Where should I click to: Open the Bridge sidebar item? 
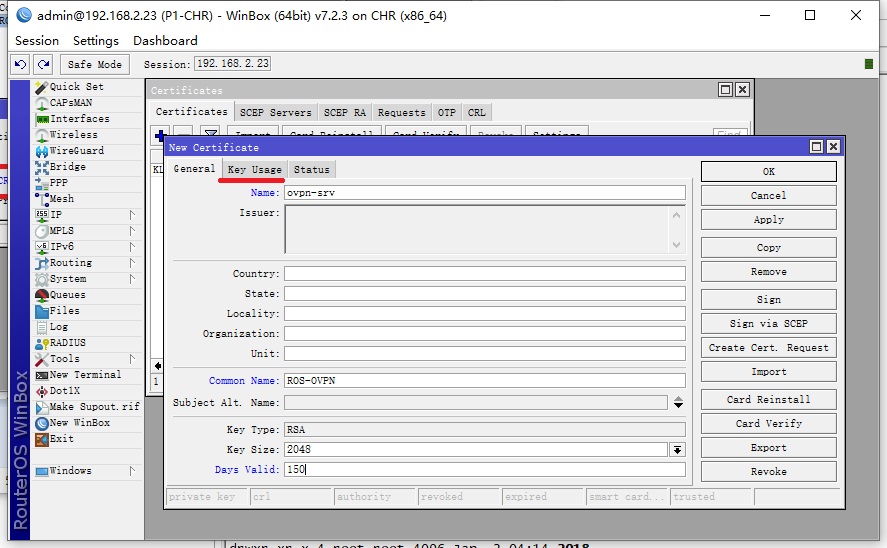point(67,167)
